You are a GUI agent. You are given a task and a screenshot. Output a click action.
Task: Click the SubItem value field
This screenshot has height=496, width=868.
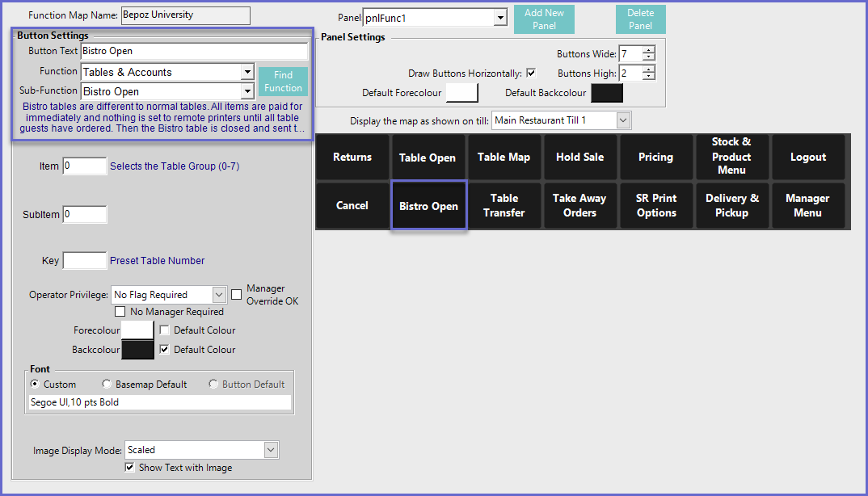(85, 214)
